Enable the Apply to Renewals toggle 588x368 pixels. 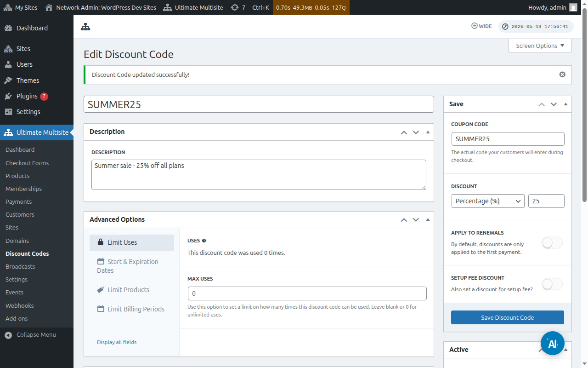tap(552, 243)
